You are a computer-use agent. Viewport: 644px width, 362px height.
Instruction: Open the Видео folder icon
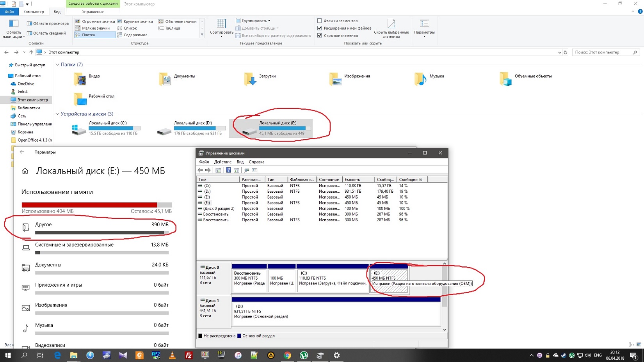80,79
